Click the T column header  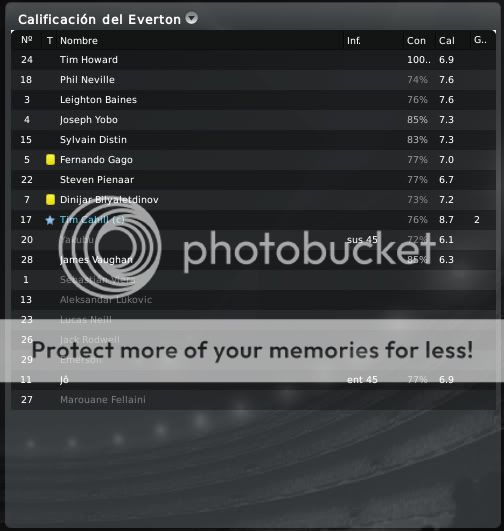(50, 41)
